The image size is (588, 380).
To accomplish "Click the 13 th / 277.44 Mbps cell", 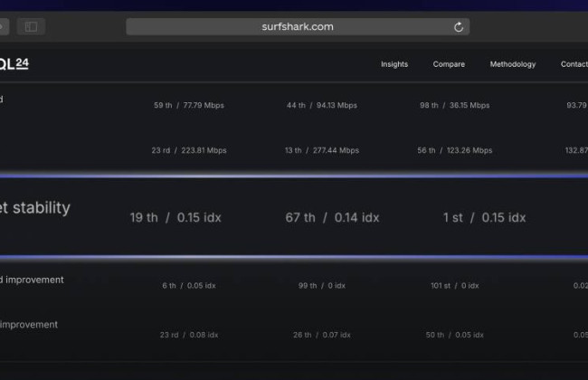I will pos(321,150).
